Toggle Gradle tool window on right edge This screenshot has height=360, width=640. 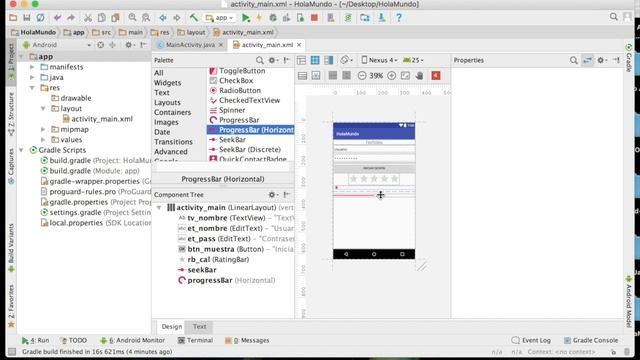coord(629,58)
